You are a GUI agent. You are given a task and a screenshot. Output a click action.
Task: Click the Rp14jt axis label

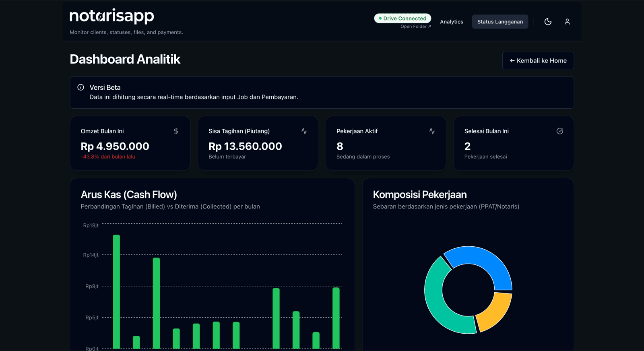pos(91,255)
